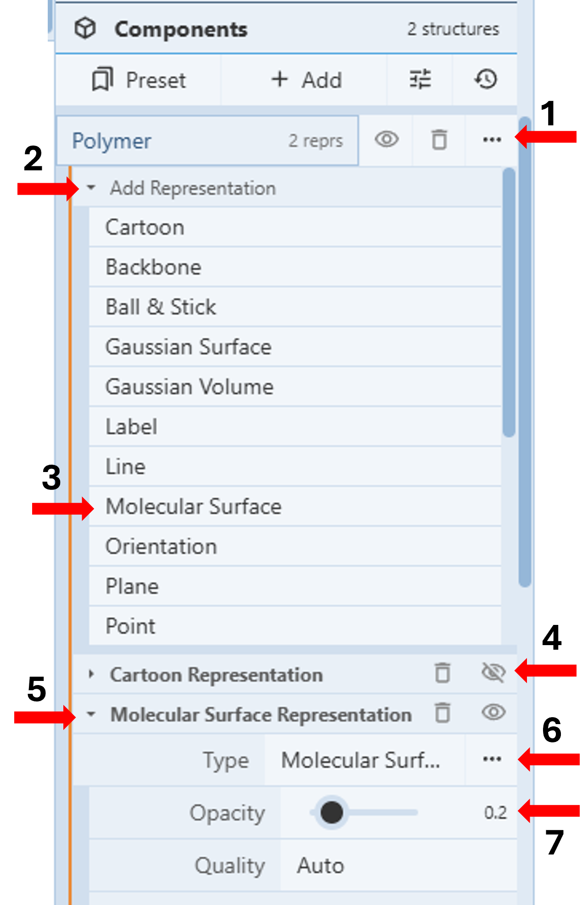The width and height of the screenshot is (588, 905).
Task: Hide the Molecular Surface Representation
Action: (x=493, y=713)
